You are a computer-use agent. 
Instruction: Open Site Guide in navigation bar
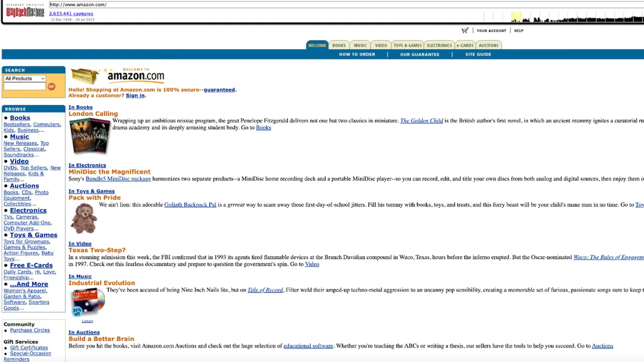click(x=478, y=55)
